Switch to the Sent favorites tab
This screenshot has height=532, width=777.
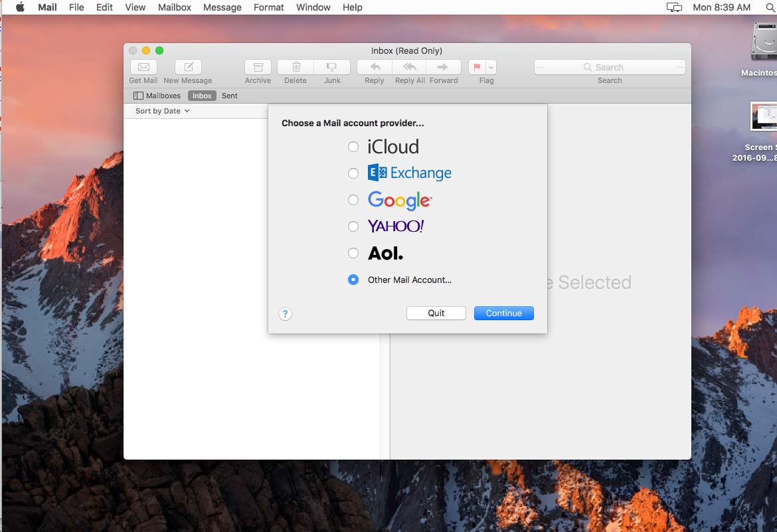[229, 96]
